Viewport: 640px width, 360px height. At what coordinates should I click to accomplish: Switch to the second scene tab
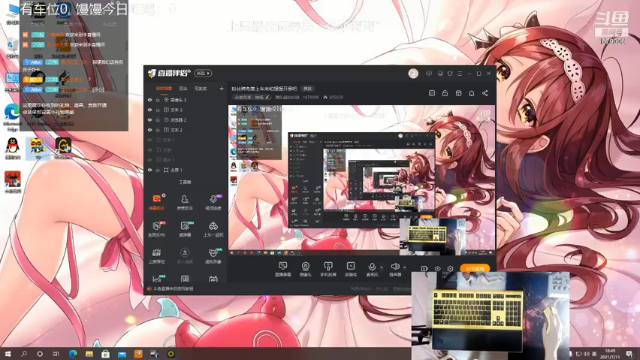point(183,88)
